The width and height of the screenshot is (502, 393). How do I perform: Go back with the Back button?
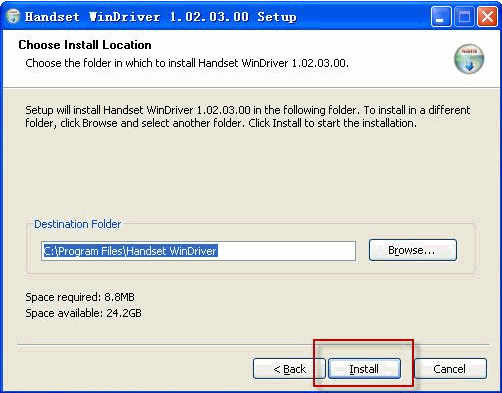pos(289,369)
